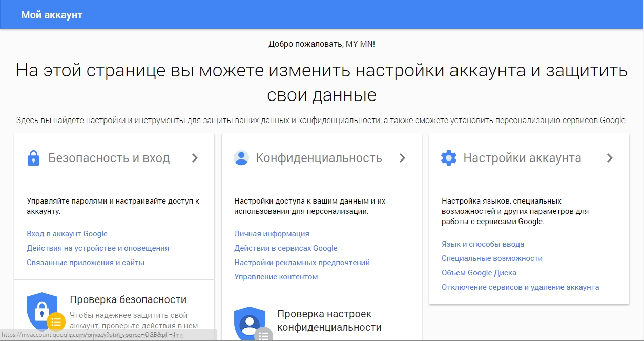The image size is (644, 341).
Task: Open Вход в аккаунт Google link
Action: pos(67,234)
